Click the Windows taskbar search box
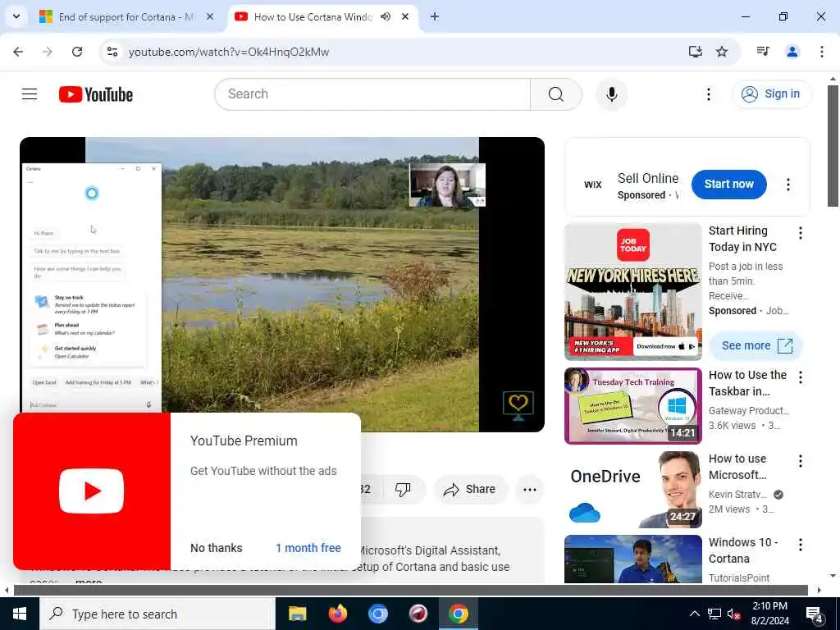 click(x=157, y=614)
